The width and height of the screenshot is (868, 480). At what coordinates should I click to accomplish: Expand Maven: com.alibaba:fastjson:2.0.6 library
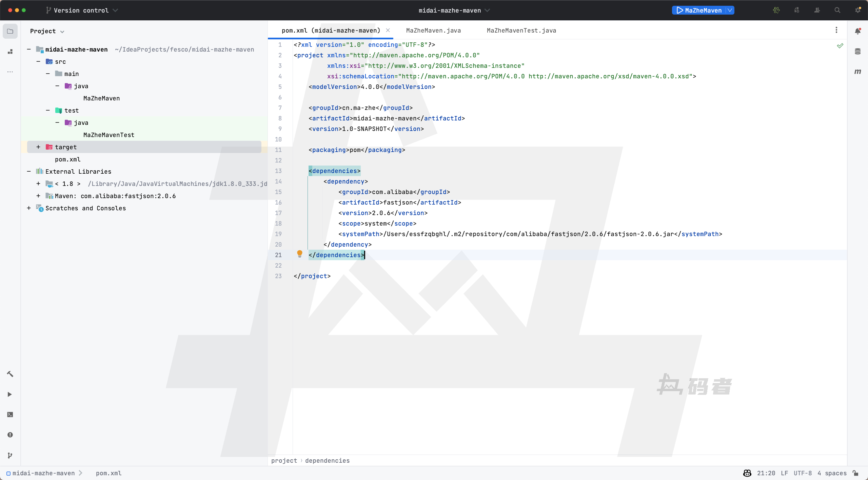(x=38, y=196)
